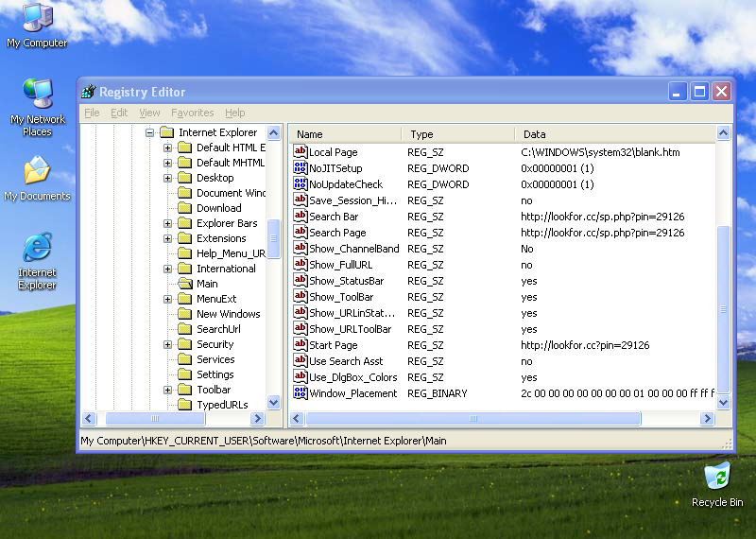Viewport: 756px width, 539px height.
Task: Open the Help menu
Action: click(234, 113)
